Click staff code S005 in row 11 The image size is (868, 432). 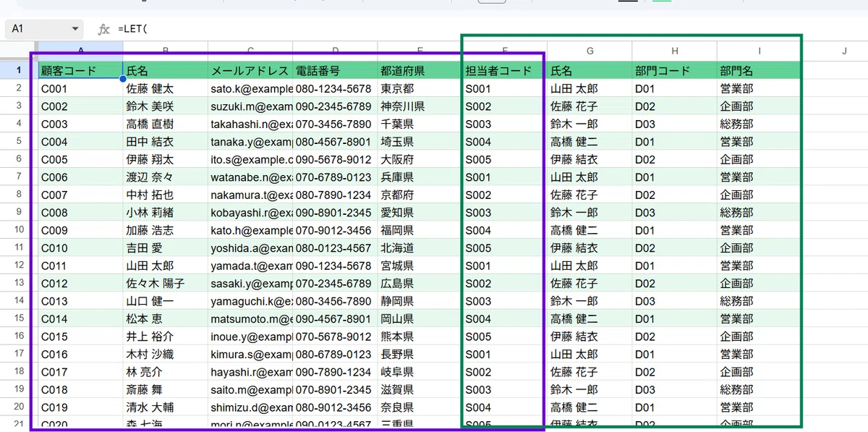point(505,248)
